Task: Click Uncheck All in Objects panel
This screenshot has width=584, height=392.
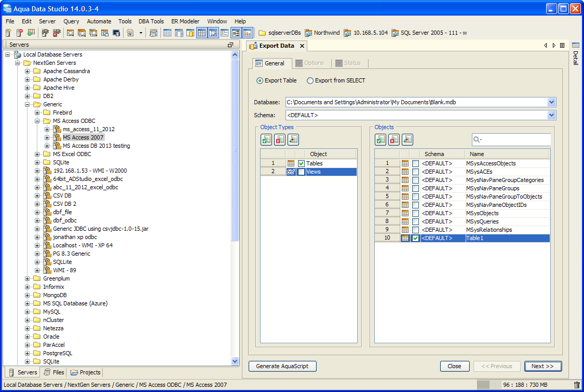Action: [394, 140]
